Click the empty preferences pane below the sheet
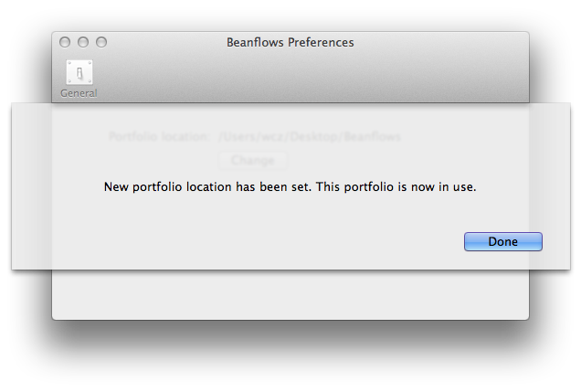The height and width of the screenshot is (392, 581). click(x=290, y=294)
